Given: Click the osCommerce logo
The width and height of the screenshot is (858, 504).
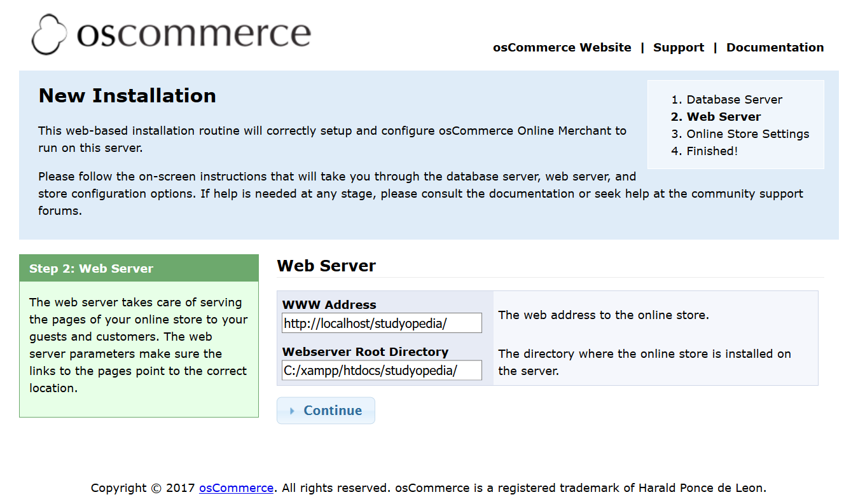Looking at the screenshot, I should (171, 34).
